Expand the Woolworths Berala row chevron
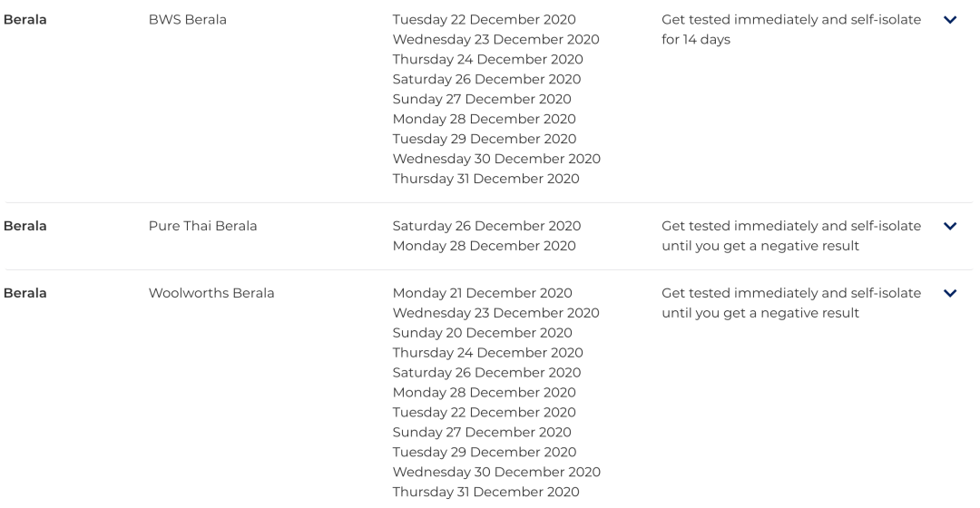The image size is (980, 508). (950, 293)
